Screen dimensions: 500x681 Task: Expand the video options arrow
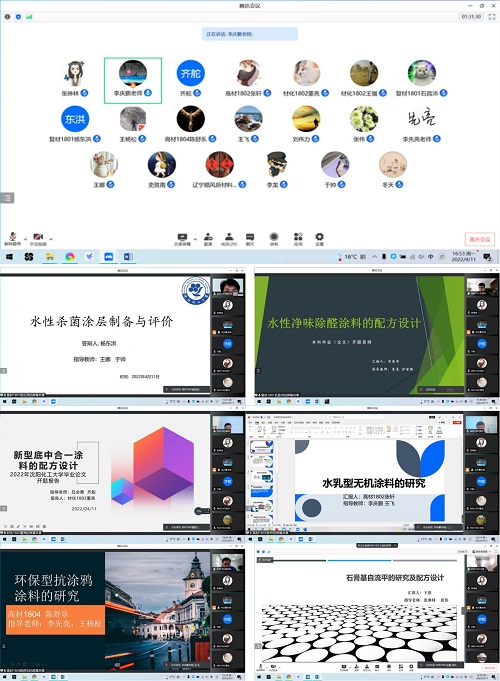coord(51,239)
